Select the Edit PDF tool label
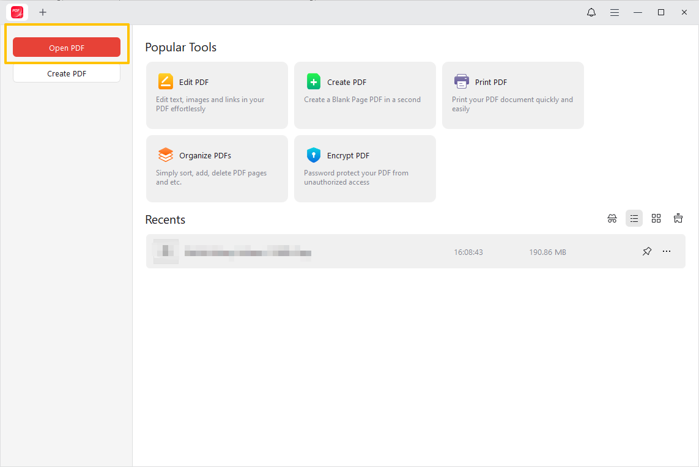700x468 pixels. (x=194, y=82)
